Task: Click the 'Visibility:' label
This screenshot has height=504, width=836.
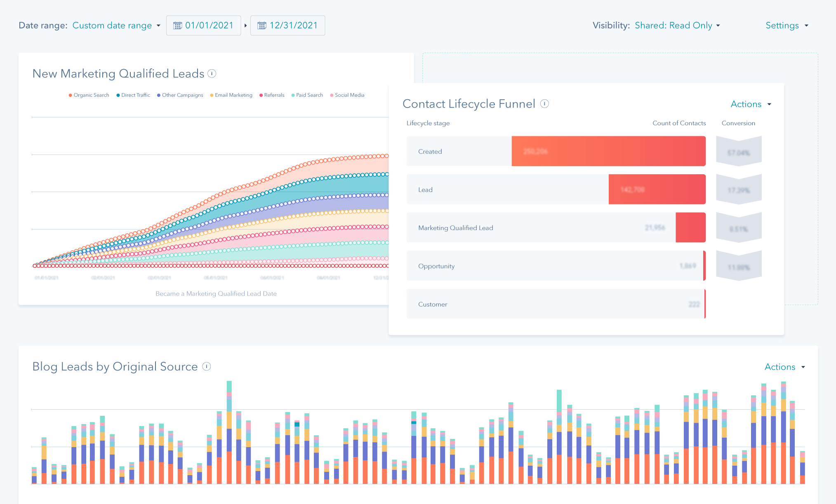Action: 611,26
